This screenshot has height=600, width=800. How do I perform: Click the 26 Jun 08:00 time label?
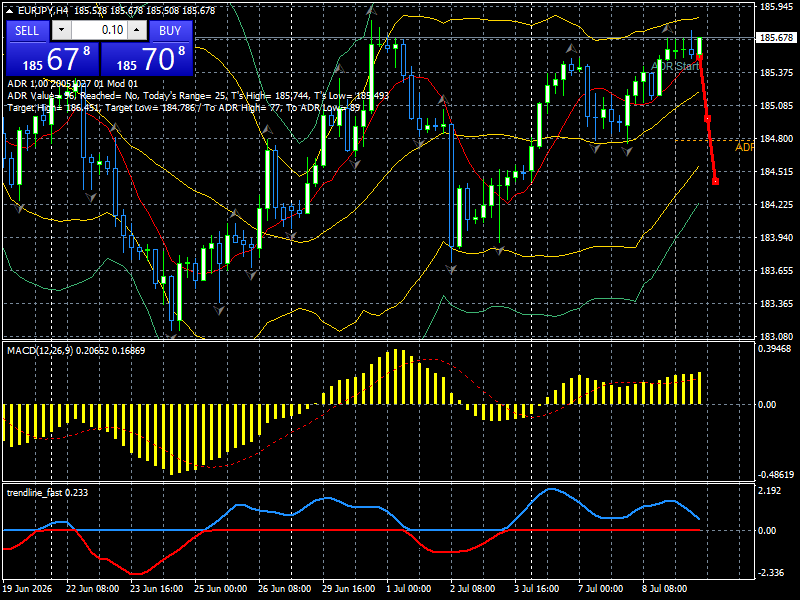pyautogui.click(x=284, y=588)
